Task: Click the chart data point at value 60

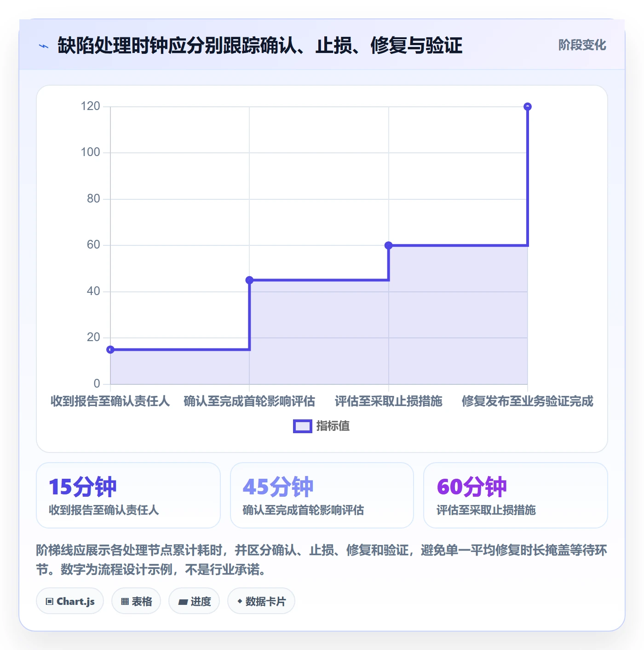Action: (x=389, y=245)
